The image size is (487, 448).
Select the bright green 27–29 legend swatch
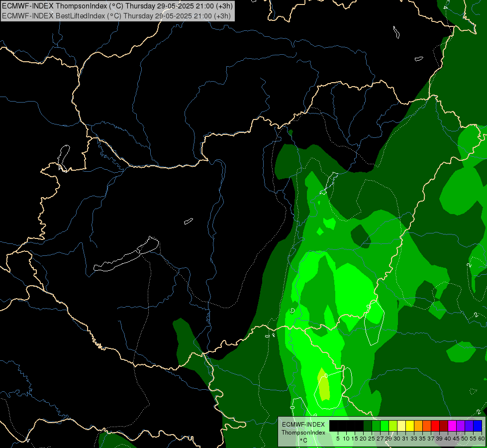tap(385, 426)
